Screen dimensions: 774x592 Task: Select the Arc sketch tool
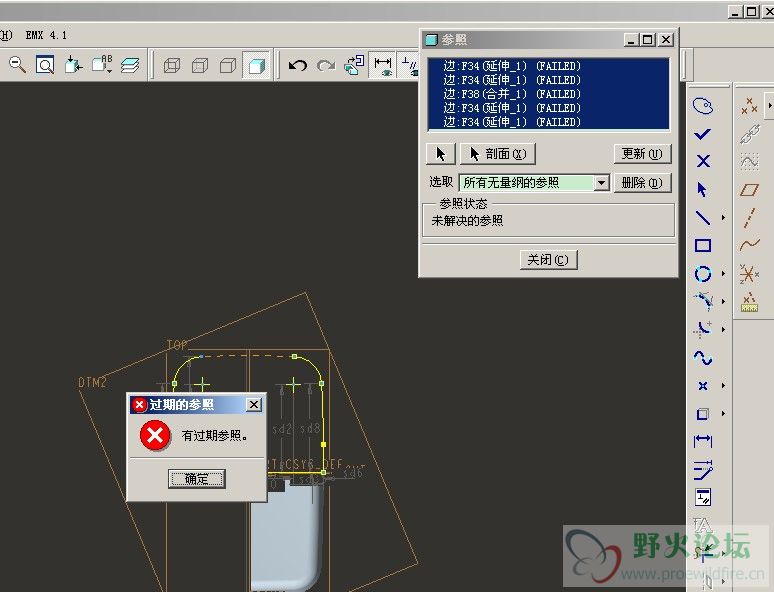point(703,301)
